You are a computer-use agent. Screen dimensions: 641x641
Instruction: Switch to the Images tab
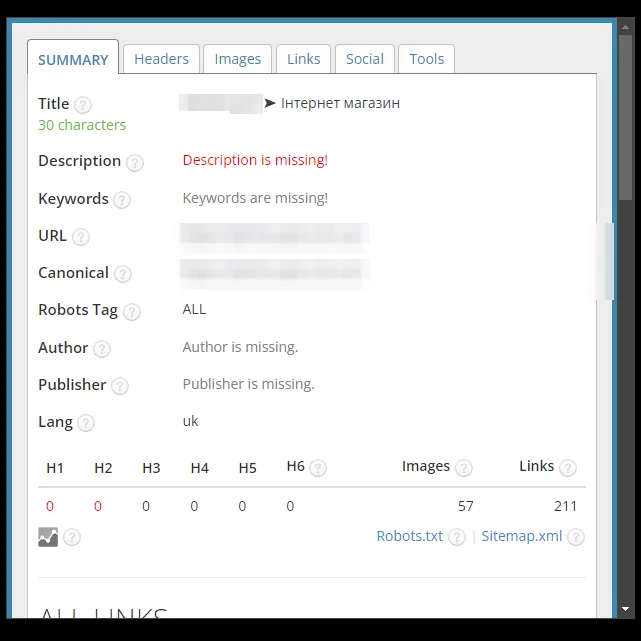(x=238, y=59)
